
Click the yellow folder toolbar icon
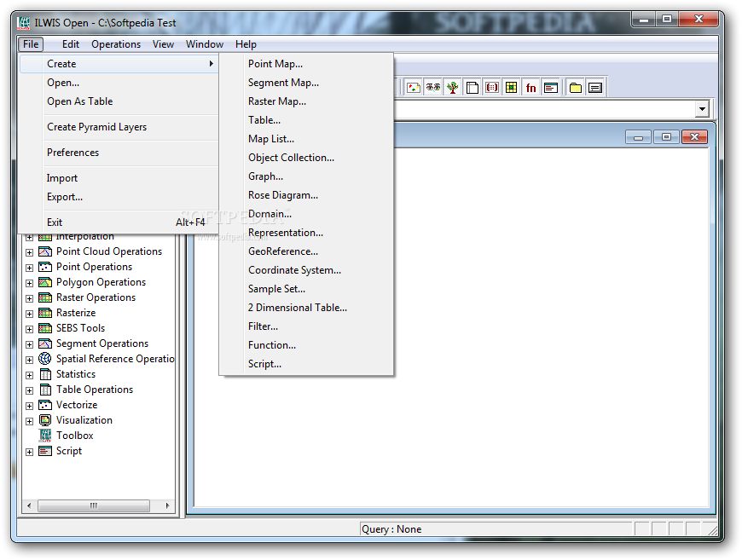point(576,88)
